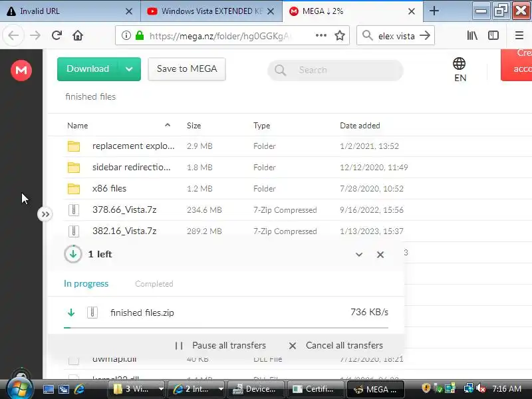Image resolution: width=532 pixels, height=399 pixels.
Task: Collapse the transfers panel with the chevron
Action: coord(359,255)
